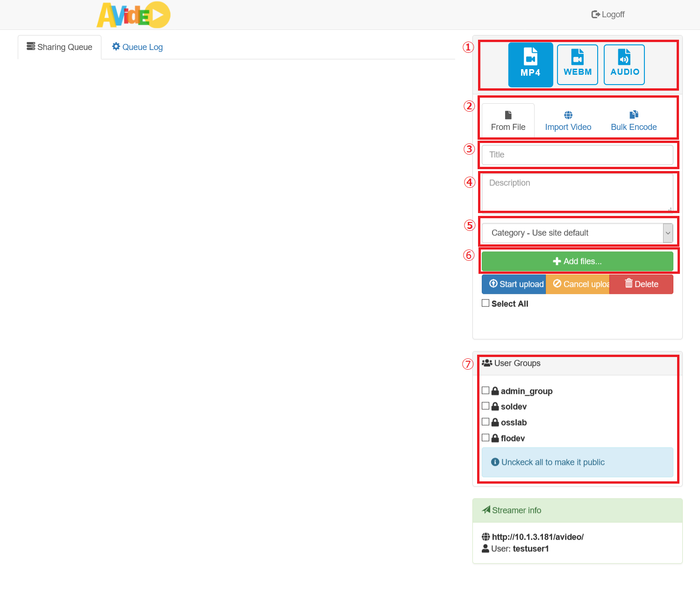Click the User Groups people icon

[x=487, y=363]
